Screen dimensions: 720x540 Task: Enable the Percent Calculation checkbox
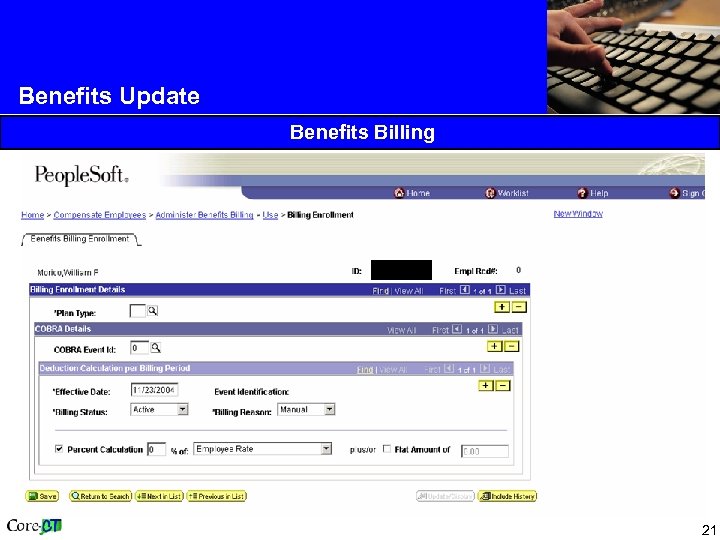pyautogui.click(x=59, y=449)
